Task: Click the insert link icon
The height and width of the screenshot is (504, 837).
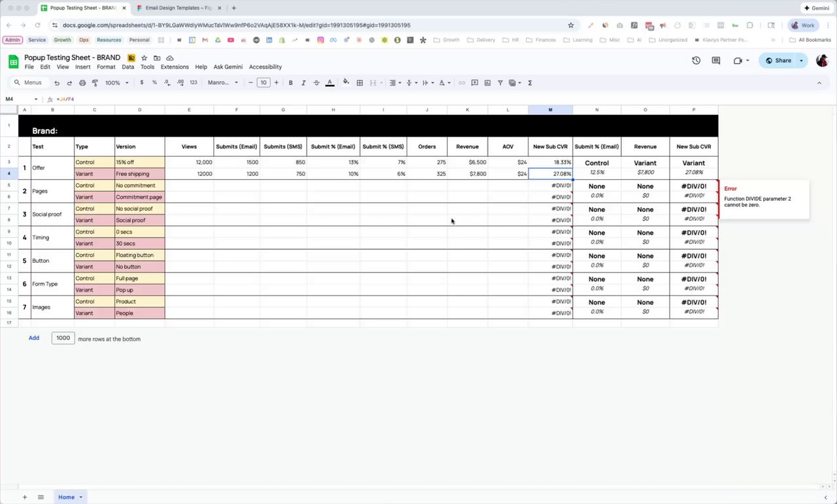Action: tap(462, 83)
